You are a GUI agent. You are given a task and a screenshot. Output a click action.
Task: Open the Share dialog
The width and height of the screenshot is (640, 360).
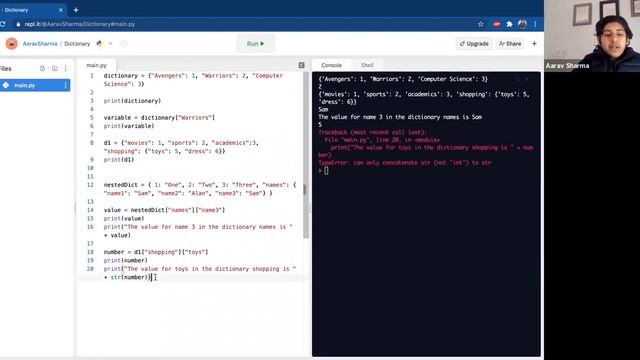510,44
